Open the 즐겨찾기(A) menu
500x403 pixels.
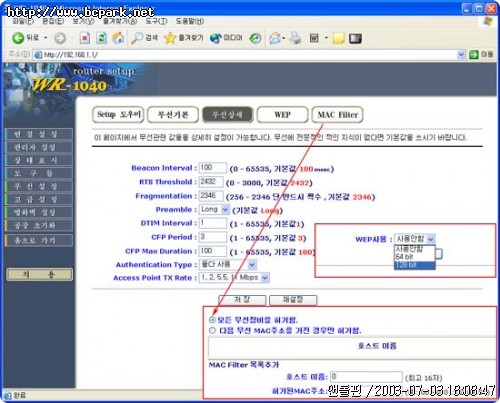pos(120,21)
